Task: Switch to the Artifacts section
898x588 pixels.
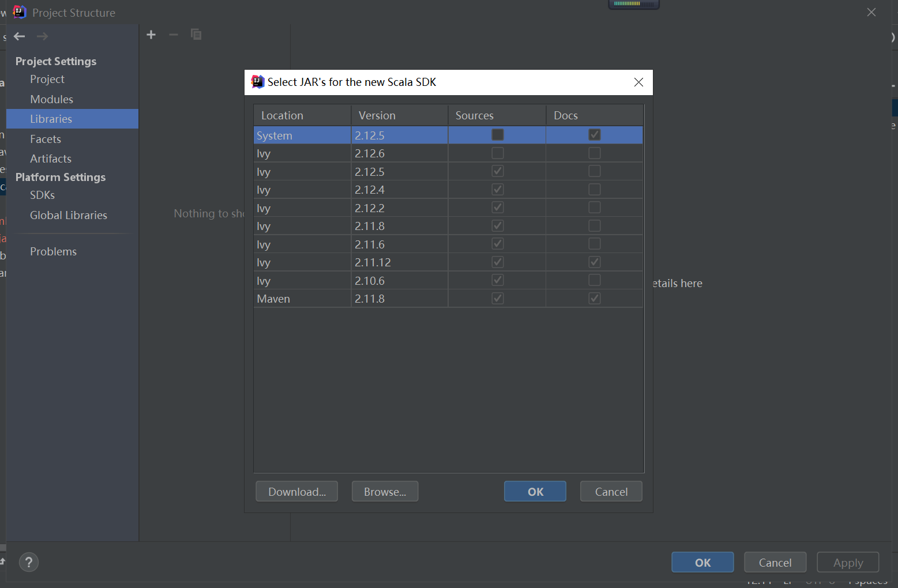Action: 50,159
